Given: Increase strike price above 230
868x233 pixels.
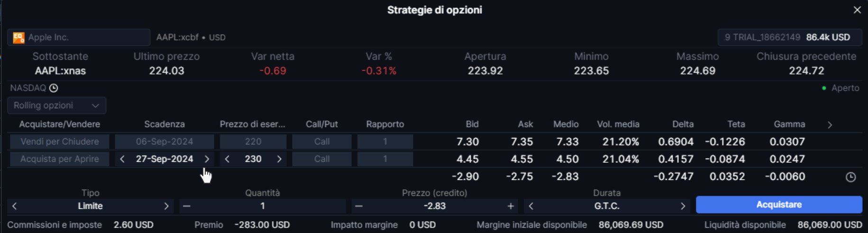Looking at the screenshot, I should tap(279, 159).
